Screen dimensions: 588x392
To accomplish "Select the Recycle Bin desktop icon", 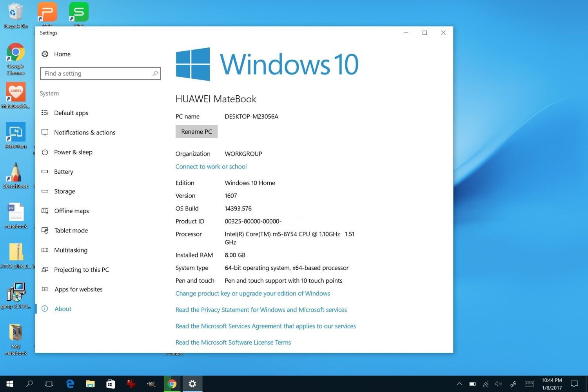I will click(x=16, y=16).
